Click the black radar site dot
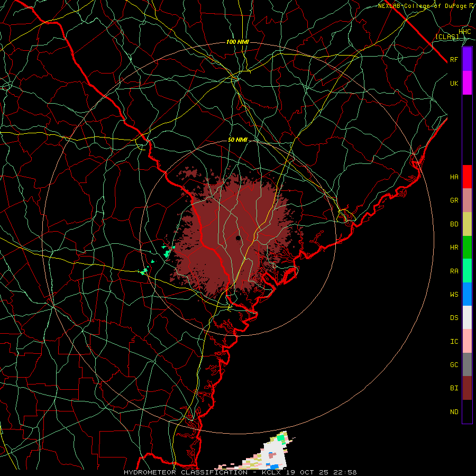 point(239,237)
